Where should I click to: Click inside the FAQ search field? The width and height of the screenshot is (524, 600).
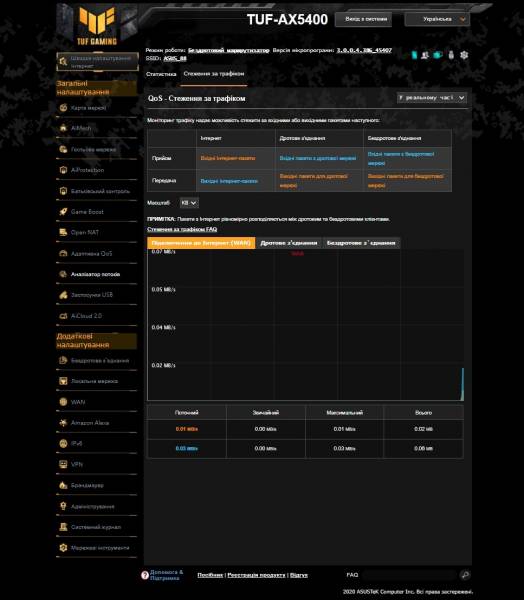[x=409, y=575]
